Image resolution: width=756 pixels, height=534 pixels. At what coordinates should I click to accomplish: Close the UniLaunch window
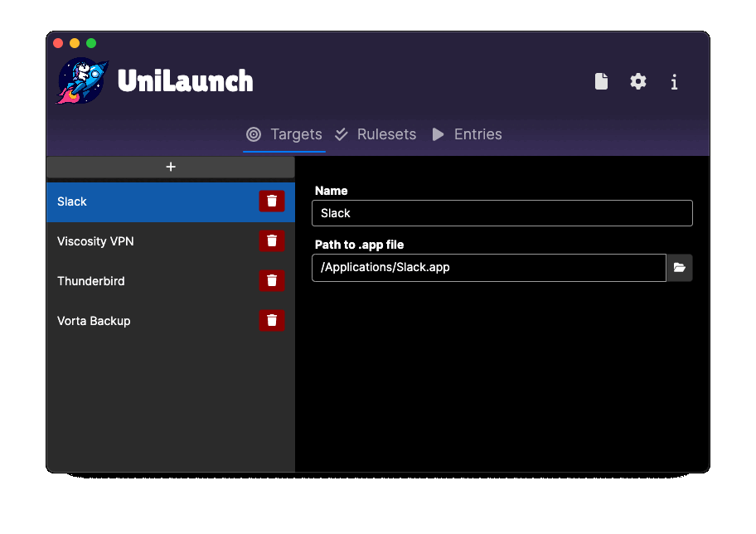(x=58, y=43)
